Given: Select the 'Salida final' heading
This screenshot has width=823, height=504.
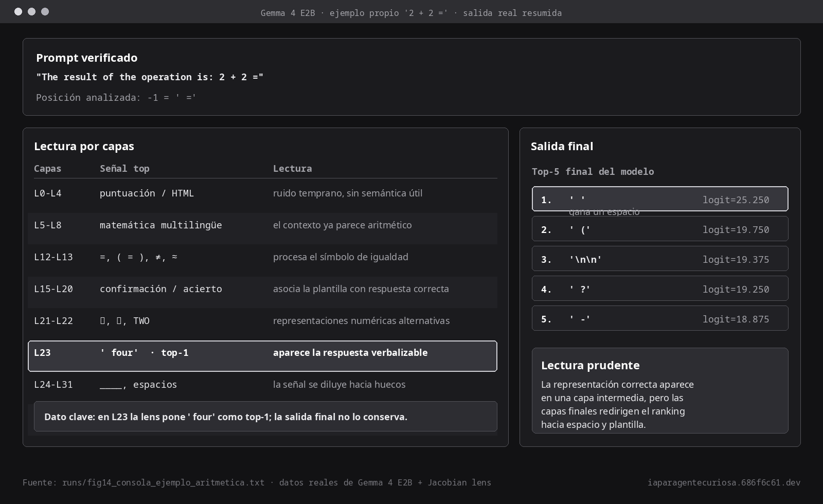Looking at the screenshot, I should point(562,146).
